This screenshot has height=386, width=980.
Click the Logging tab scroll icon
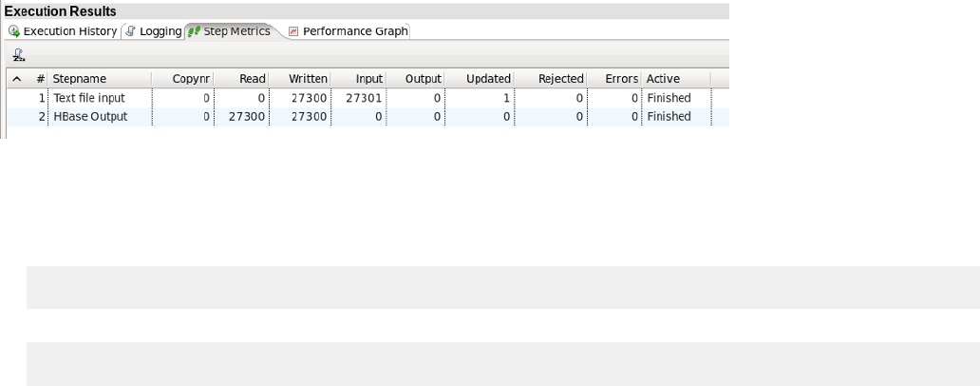click(x=131, y=31)
